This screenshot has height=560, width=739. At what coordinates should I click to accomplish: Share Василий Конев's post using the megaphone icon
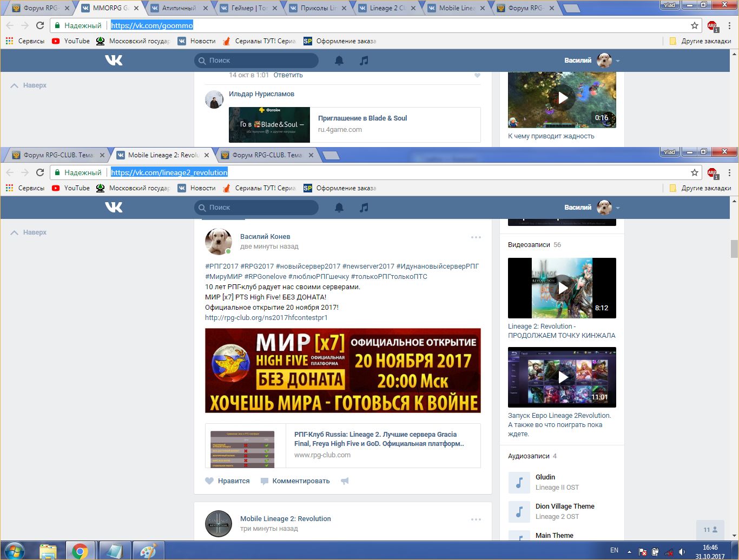click(x=345, y=481)
